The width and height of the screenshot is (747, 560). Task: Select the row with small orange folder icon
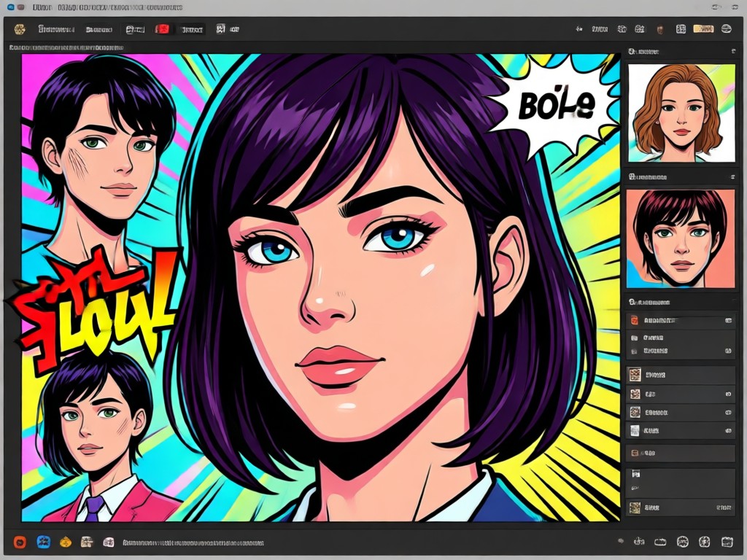pyautogui.click(x=681, y=454)
